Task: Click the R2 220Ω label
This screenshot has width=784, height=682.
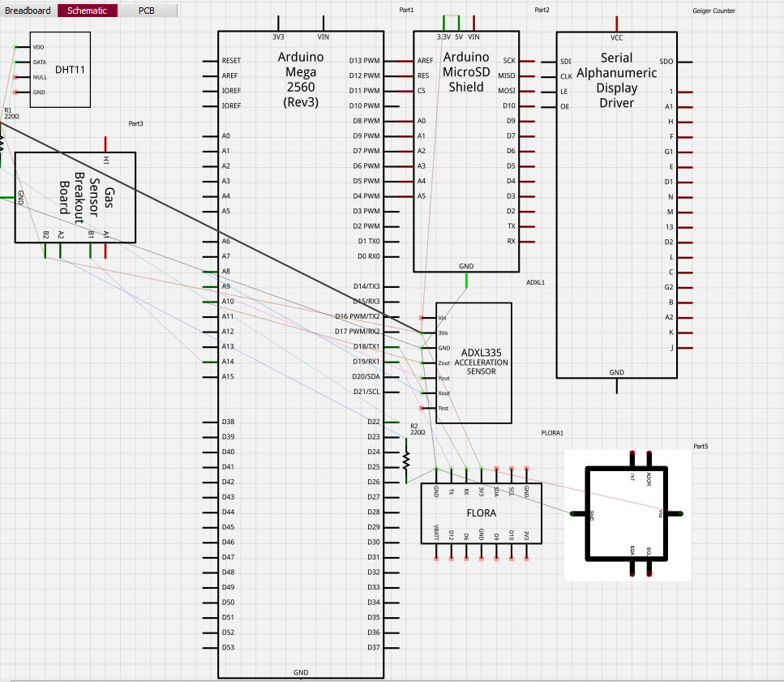Action: point(418,430)
